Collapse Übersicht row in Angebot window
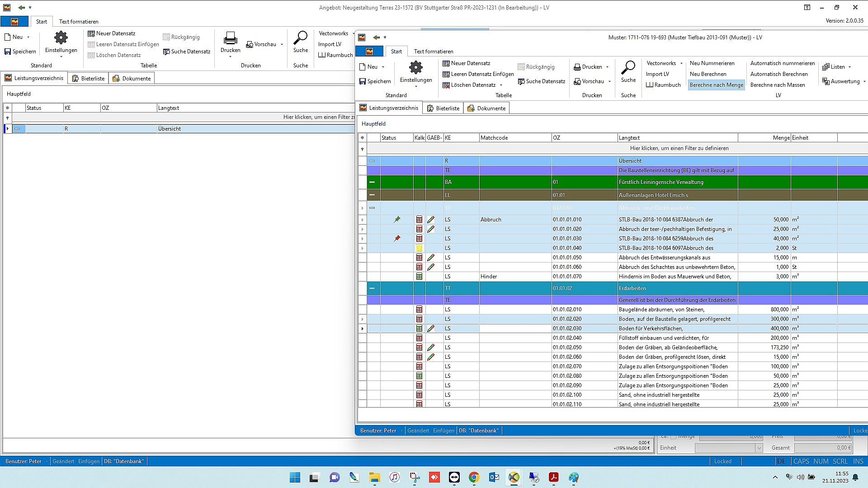 [17, 129]
